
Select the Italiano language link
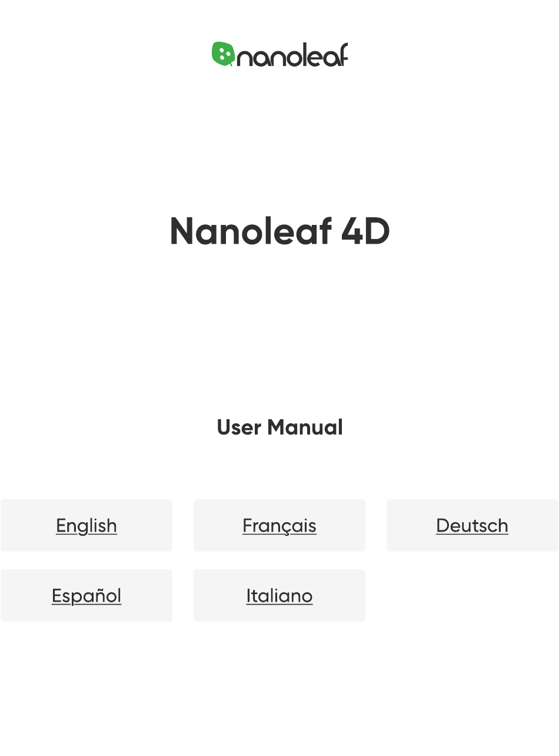click(279, 595)
